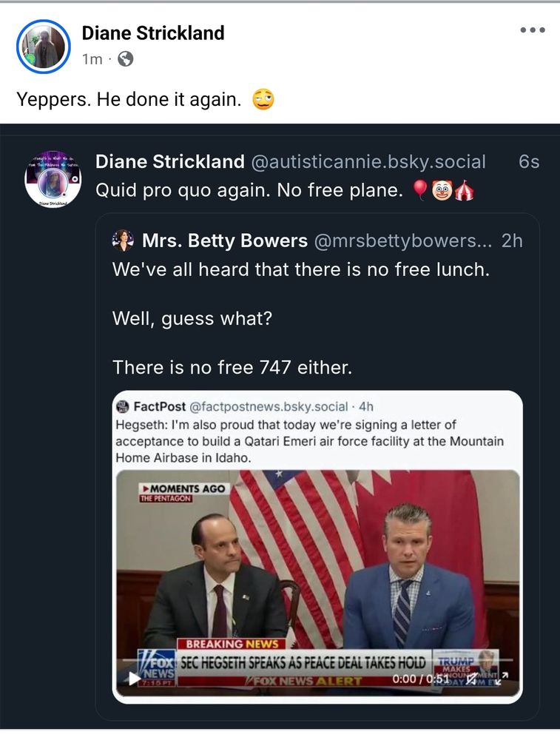Open the @factpostnews.bsky.social handle

tap(269, 406)
